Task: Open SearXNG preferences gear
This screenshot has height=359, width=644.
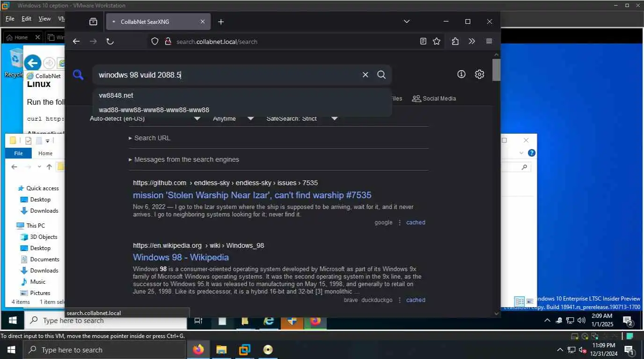Action: point(479,74)
